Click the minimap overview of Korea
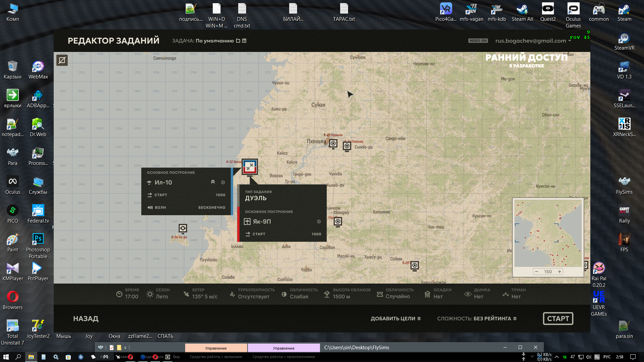 tap(548, 233)
